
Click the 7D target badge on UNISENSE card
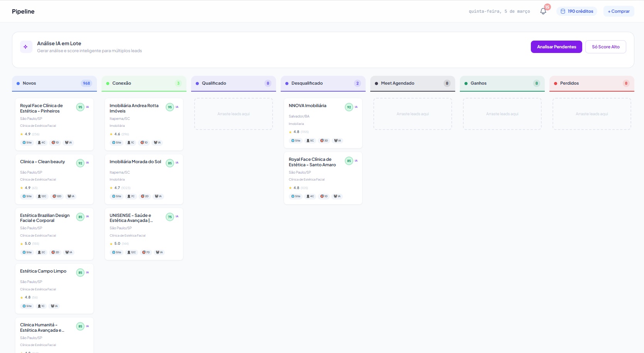(146, 252)
